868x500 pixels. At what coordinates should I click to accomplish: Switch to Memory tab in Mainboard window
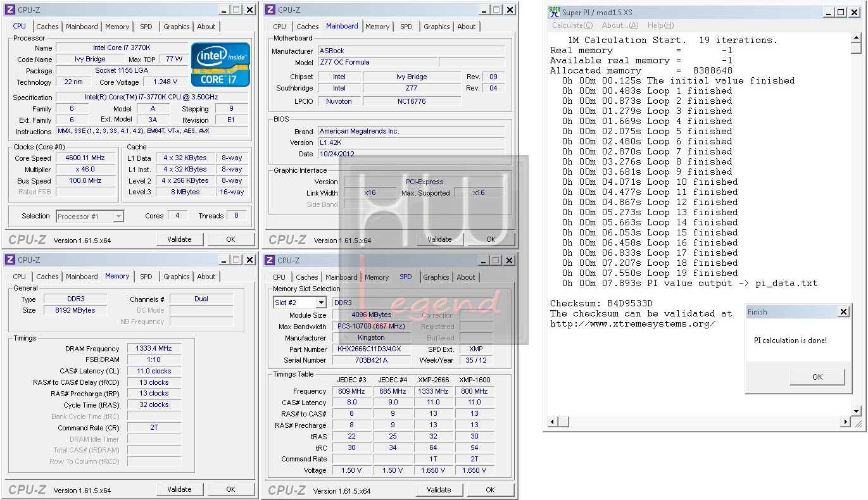[377, 27]
